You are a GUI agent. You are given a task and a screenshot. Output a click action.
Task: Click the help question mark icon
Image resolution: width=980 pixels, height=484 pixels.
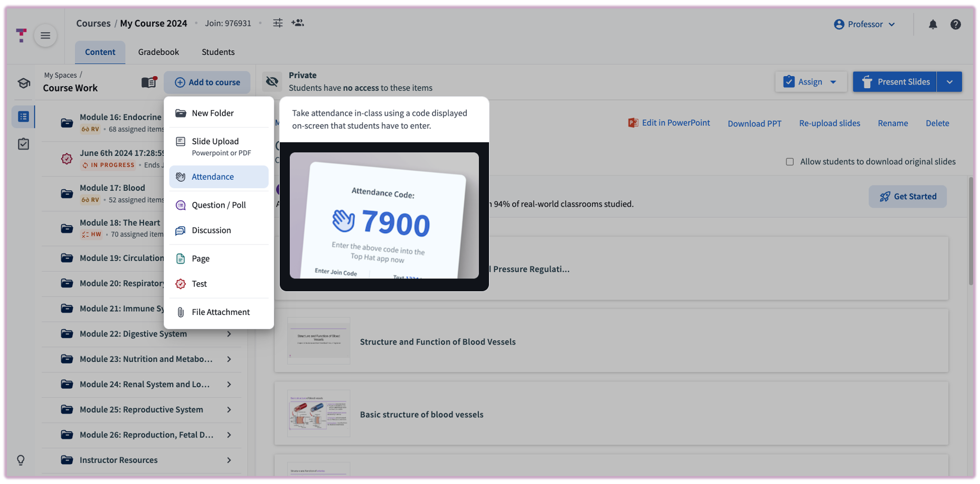(955, 24)
